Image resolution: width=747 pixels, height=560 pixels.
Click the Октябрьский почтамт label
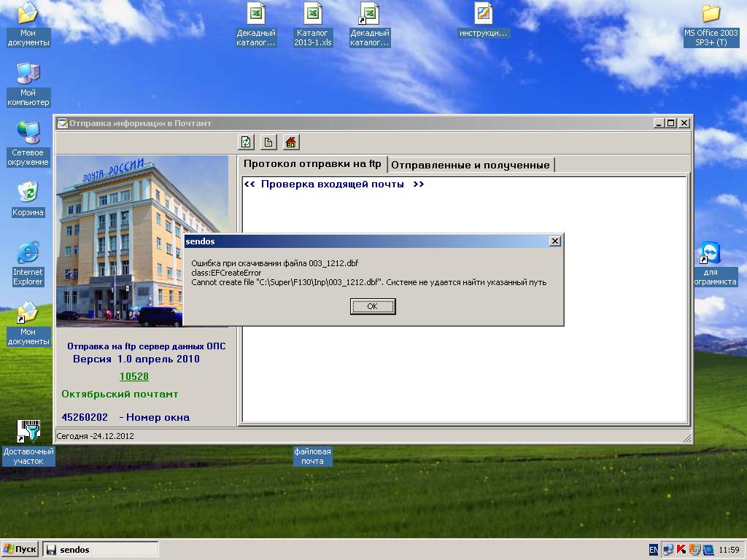click(120, 394)
